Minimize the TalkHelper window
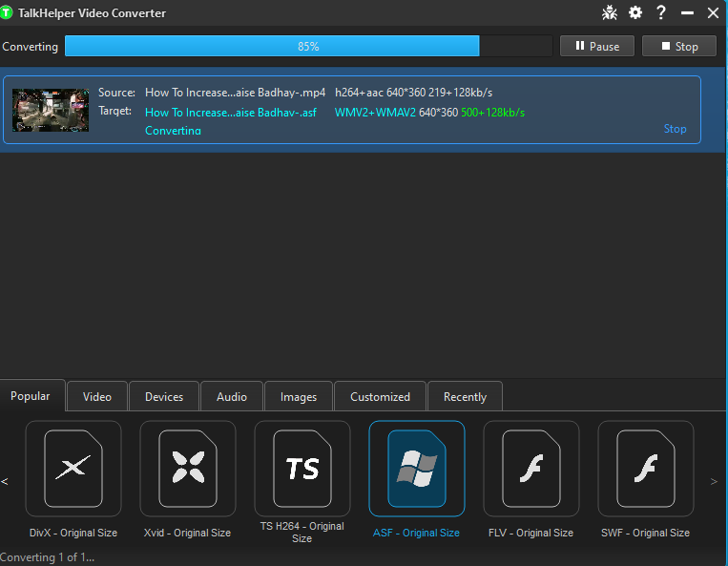The height and width of the screenshot is (566, 728). (687, 13)
